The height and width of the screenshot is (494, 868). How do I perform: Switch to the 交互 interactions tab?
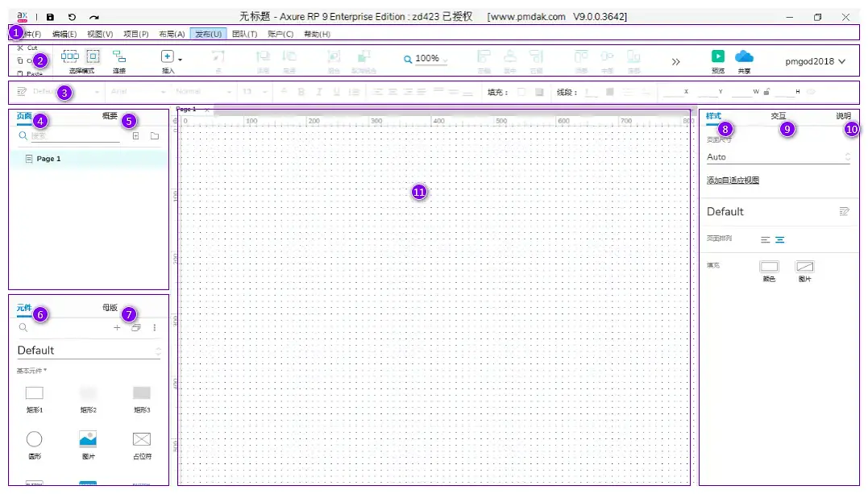click(x=779, y=115)
